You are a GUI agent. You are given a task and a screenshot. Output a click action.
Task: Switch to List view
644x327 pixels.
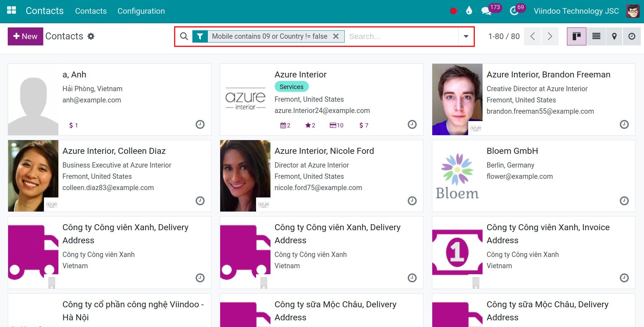pyautogui.click(x=596, y=36)
